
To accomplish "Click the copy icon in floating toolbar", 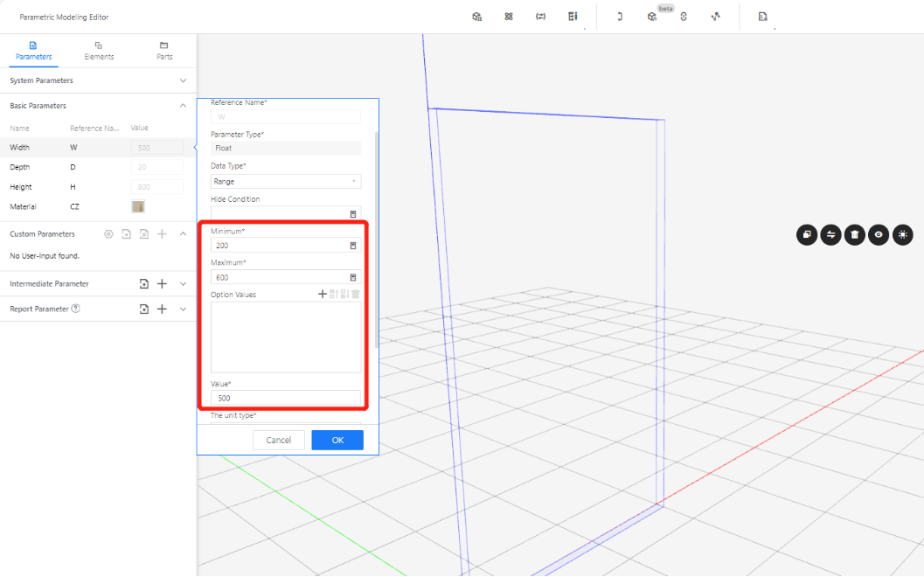I will tap(806, 234).
